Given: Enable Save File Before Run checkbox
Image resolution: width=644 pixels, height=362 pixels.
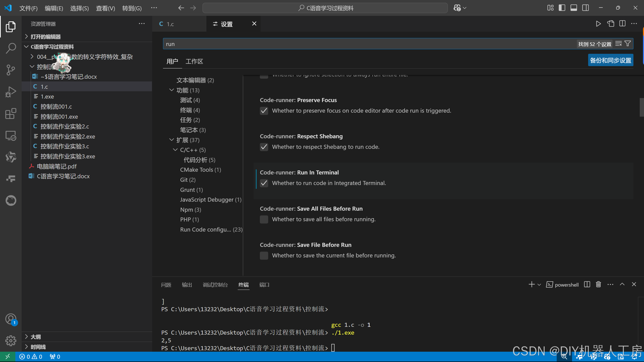Looking at the screenshot, I should [264, 255].
